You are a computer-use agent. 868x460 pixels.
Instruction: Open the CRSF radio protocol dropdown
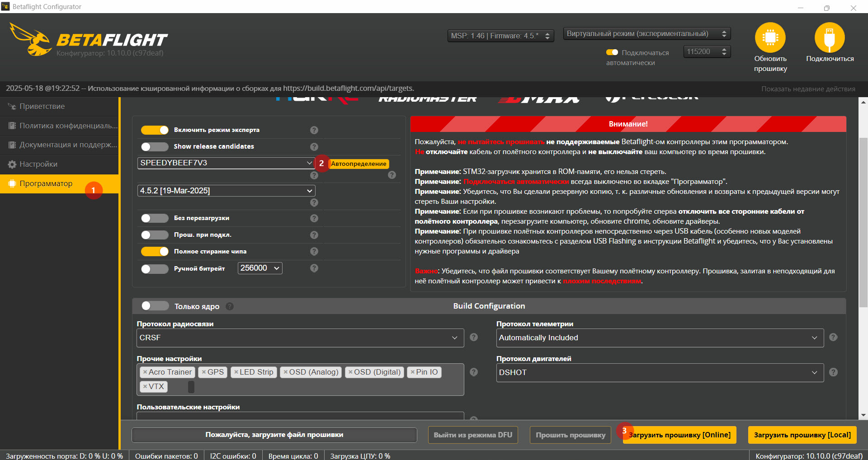click(x=300, y=338)
